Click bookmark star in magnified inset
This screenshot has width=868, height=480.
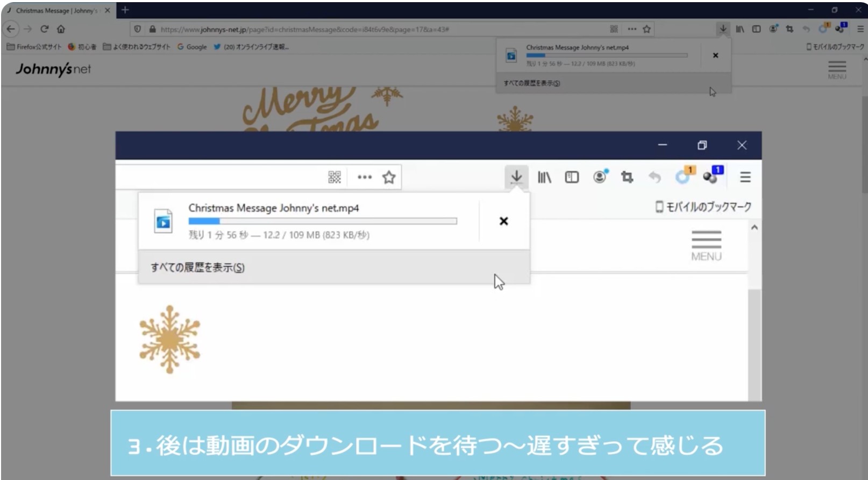tap(389, 177)
